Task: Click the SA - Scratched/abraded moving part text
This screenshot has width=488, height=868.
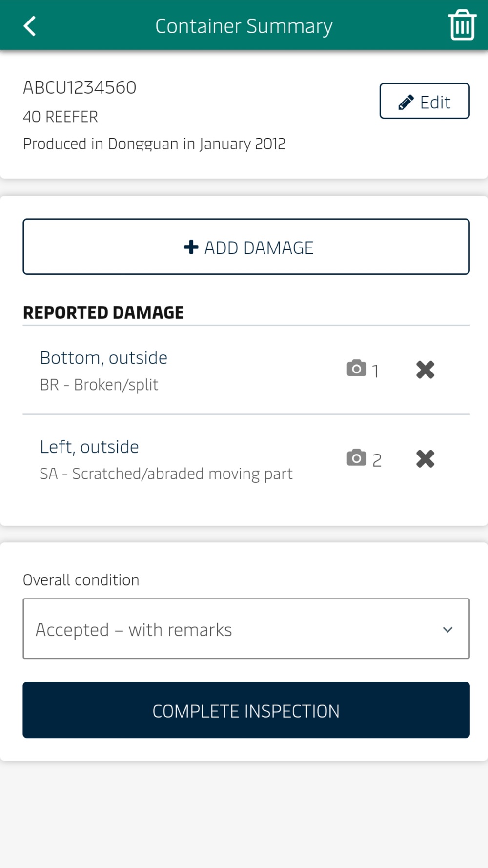Action: pyautogui.click(x=166, y=474)
